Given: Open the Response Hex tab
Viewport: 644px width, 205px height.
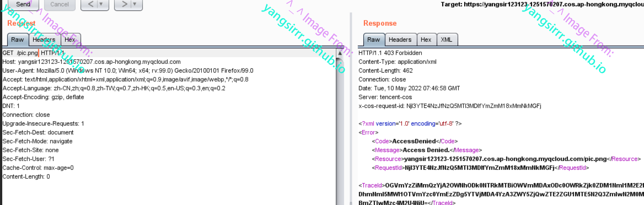Looking at the screenshot, I should coord(426,40).
